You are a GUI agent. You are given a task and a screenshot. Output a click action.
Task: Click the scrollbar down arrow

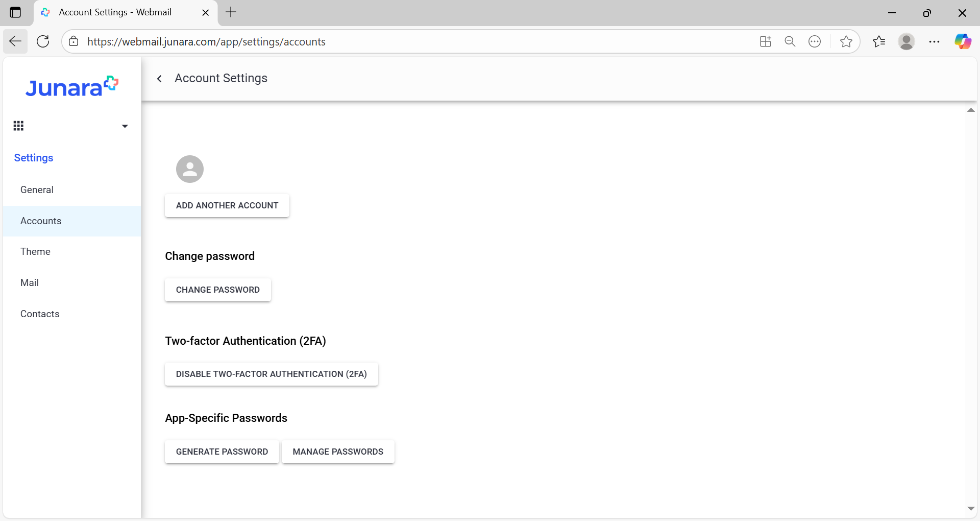tap(971, 509)
